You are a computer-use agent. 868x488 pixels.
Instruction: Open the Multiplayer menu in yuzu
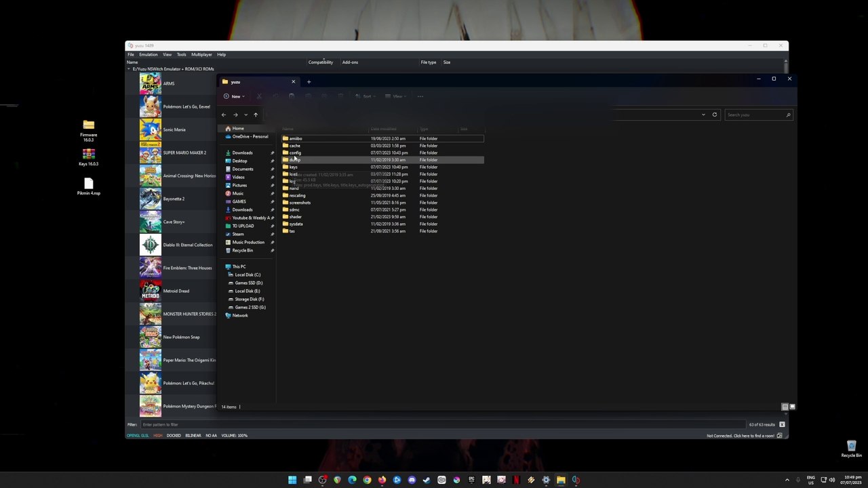click(x=201, y=54)
